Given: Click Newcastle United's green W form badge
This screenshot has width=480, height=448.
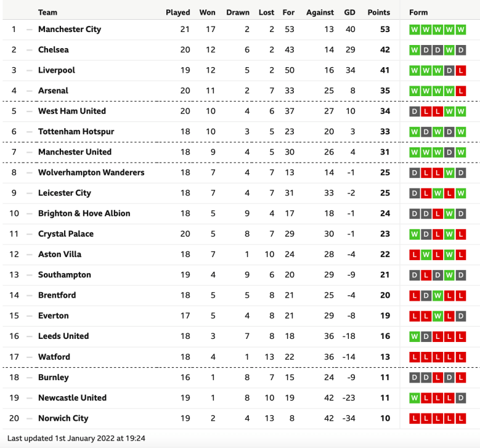Looking at the screenshot, I should [415, 397].
